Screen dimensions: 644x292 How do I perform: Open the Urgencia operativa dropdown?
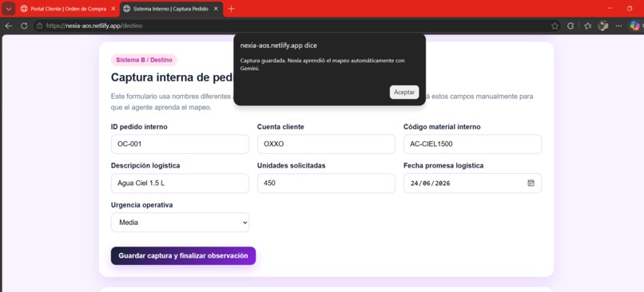[180, 223]
